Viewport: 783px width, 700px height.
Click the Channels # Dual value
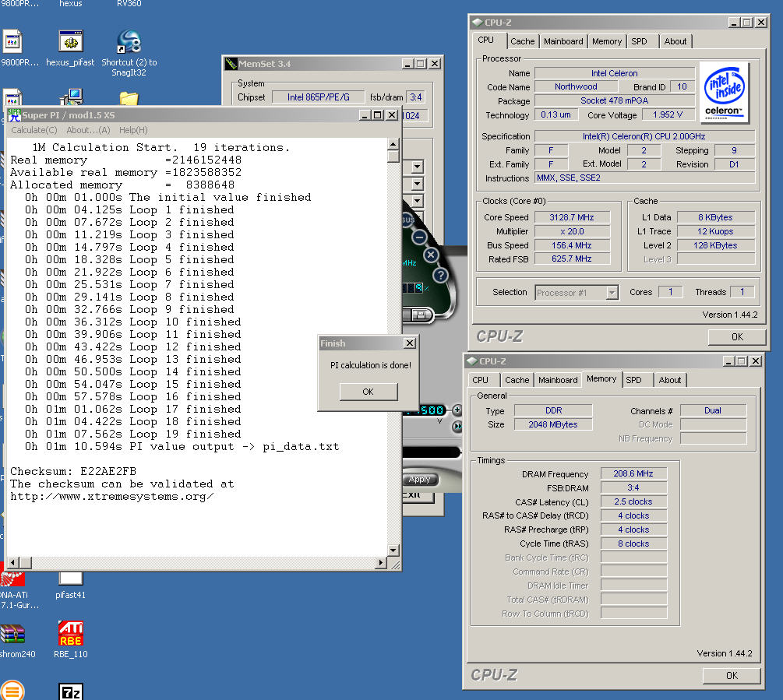[x=713, y=410]
